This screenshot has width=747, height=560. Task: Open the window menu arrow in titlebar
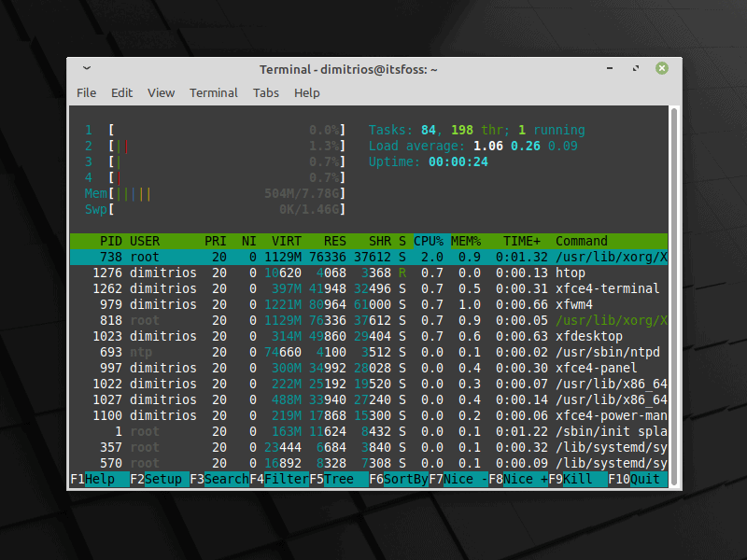[x=86, y=68]
